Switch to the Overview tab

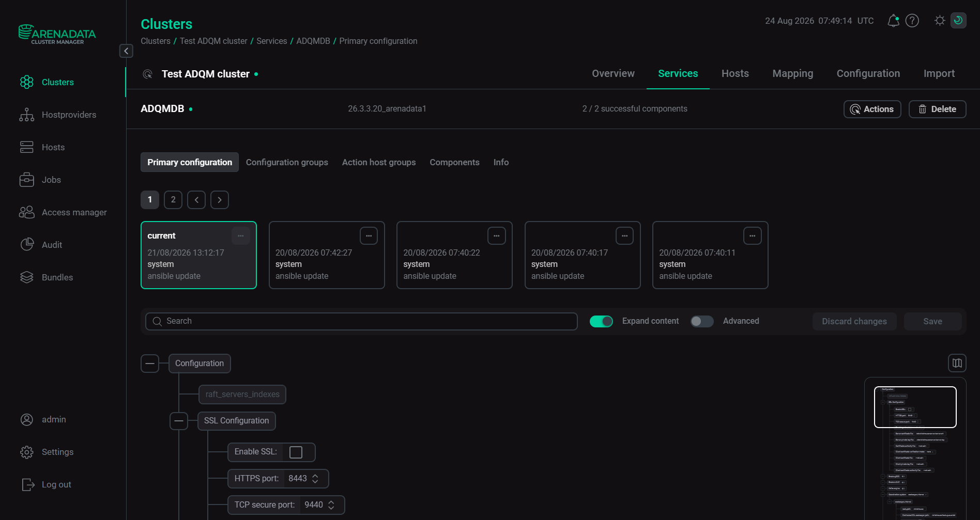tap(613, 73)
